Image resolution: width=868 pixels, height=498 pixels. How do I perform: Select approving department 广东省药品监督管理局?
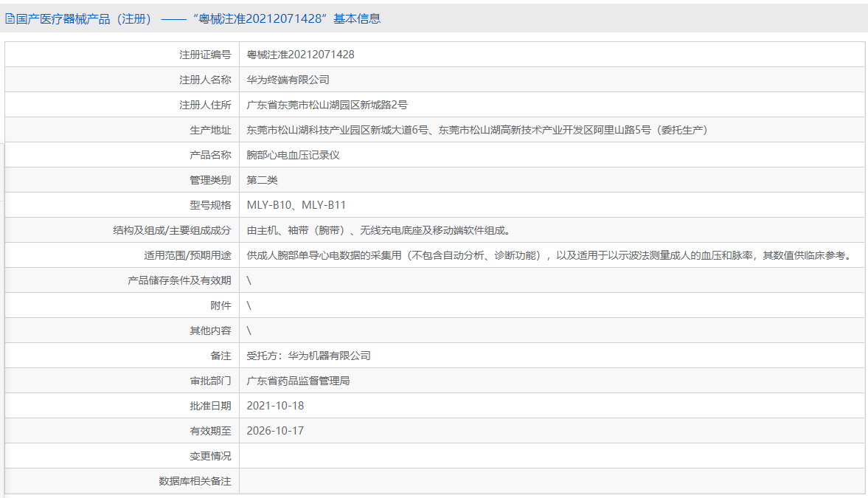point(298,381)
